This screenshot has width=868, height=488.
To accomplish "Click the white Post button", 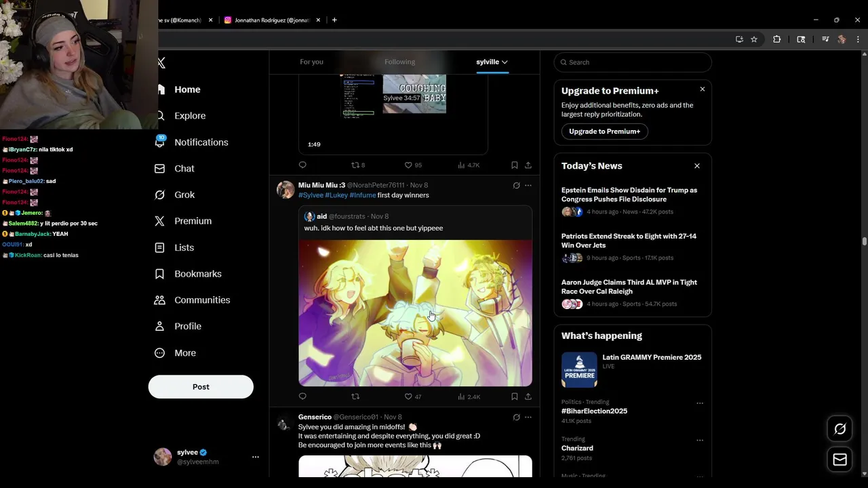I will [201, 387].
